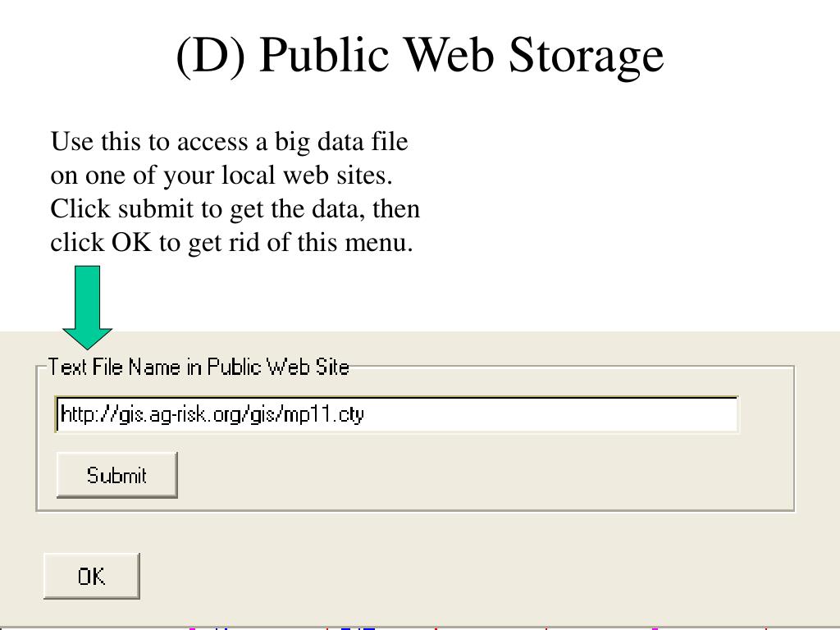Click the green downward arrow
Viewport: 840px width, 630px height.
(x=87, y=308)
